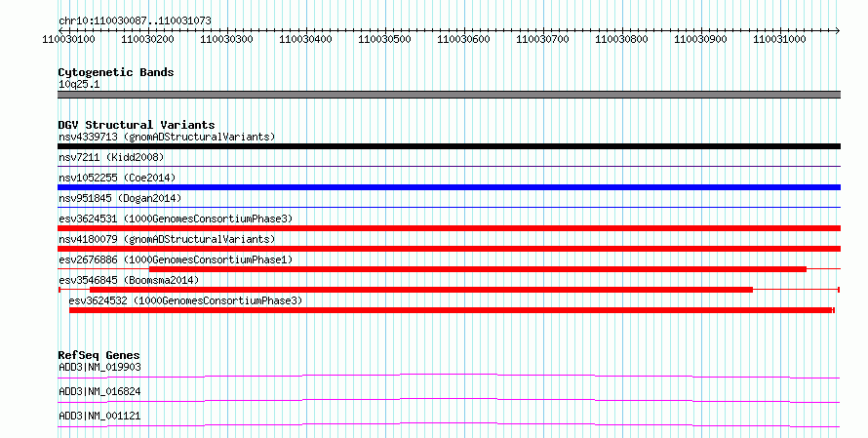Click the ruler tick label 110030300
This screenshot has height=438, width=868.
226,39
